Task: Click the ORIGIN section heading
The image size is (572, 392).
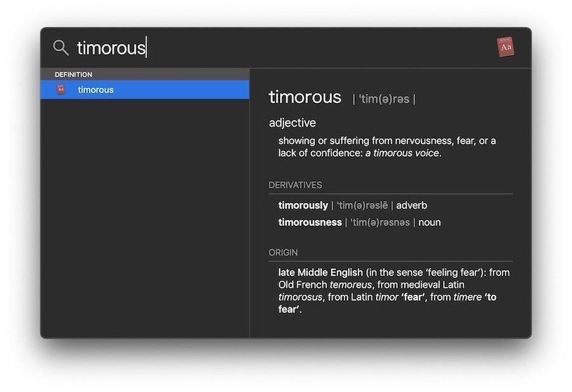Action: (283, 252)
